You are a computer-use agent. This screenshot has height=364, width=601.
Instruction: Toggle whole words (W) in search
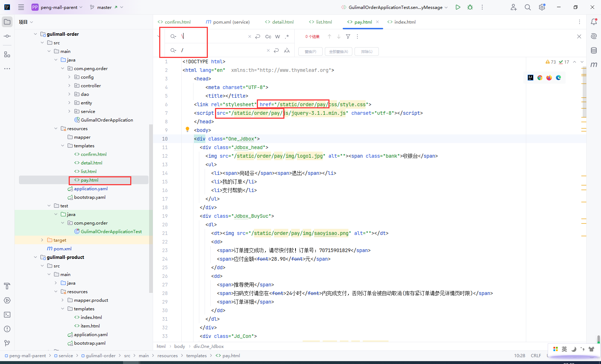(x=278, y=36)
